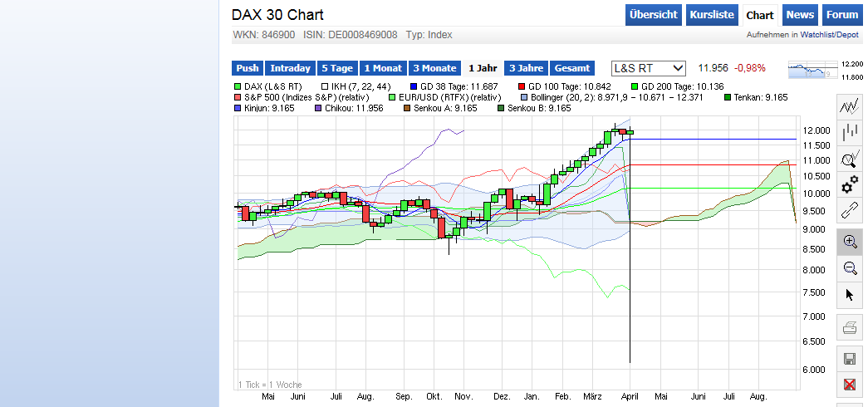
Task: Toggle S&P 500 relativ legend box
Action: 238,97
